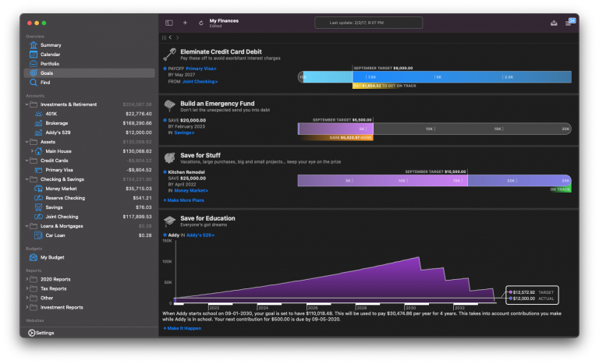Open Settings at sidebar bottom
The image size is (599, 364).
(41, 333)
